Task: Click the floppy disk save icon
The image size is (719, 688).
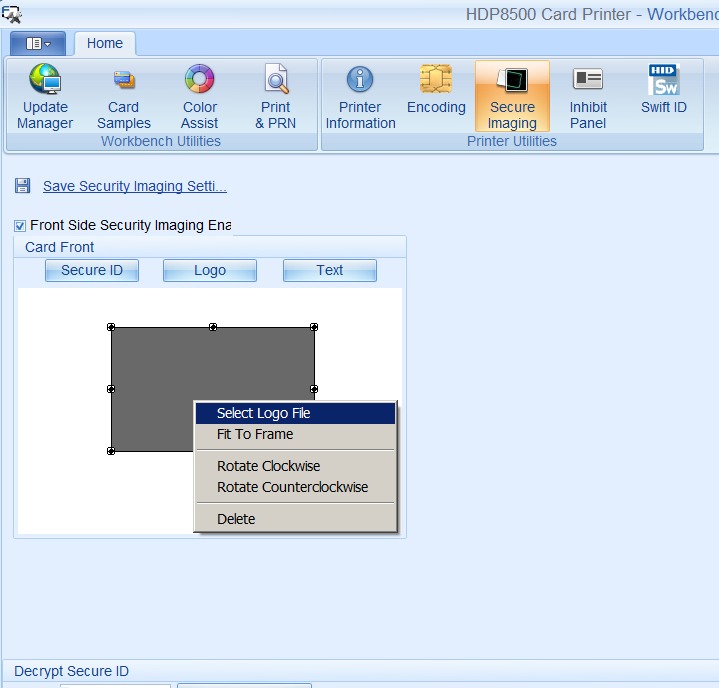Action: pyautogui.click(x=23, y=186)
